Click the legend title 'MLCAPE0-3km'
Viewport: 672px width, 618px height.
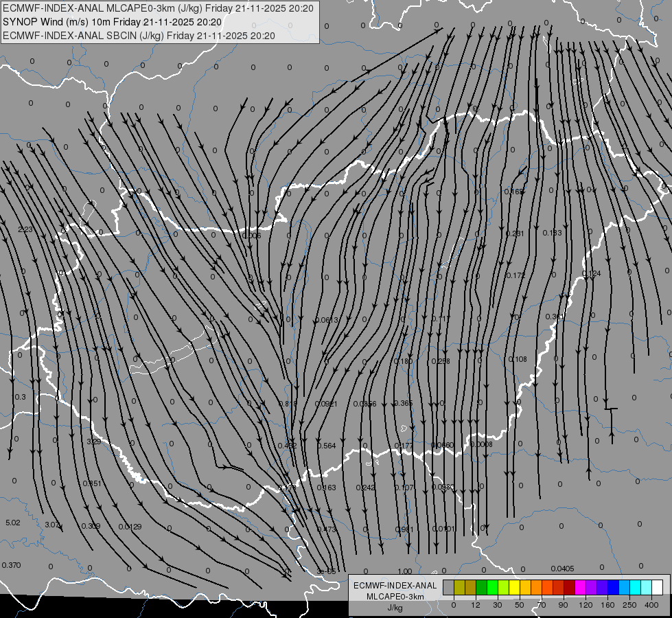pyautogui.click(x=395, y=597)
